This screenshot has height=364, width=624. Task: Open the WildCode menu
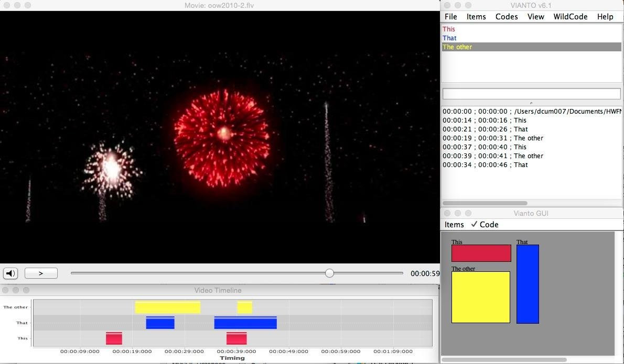click(x=571, y=17)
